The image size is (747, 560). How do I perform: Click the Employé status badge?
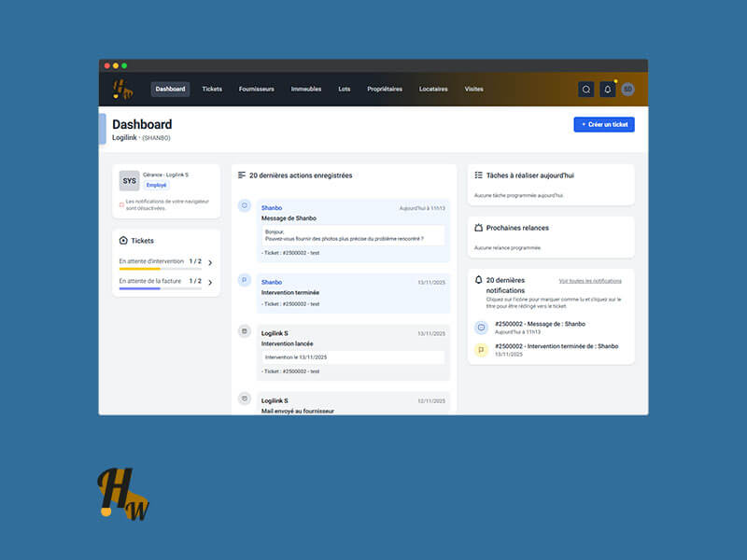tap(156, 183)
